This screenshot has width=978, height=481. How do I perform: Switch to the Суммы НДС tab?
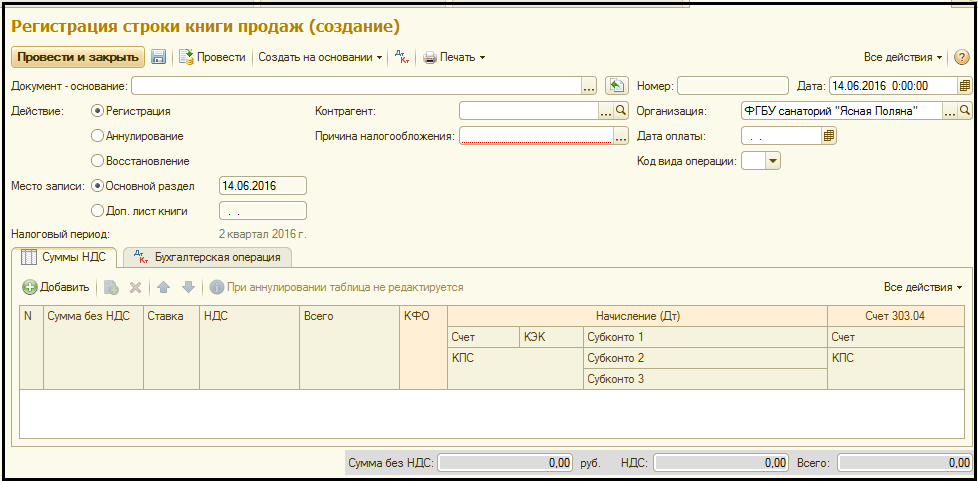(x=64, y=257)
